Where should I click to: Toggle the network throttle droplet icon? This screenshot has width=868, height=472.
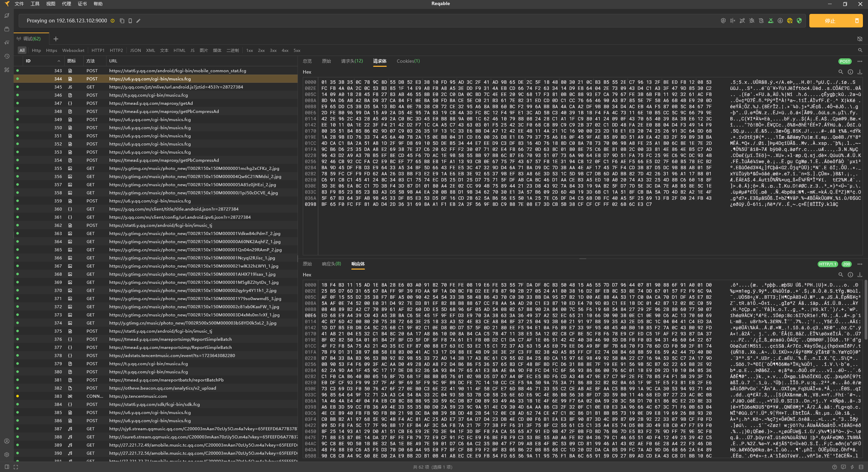click(x=780, y=21)
